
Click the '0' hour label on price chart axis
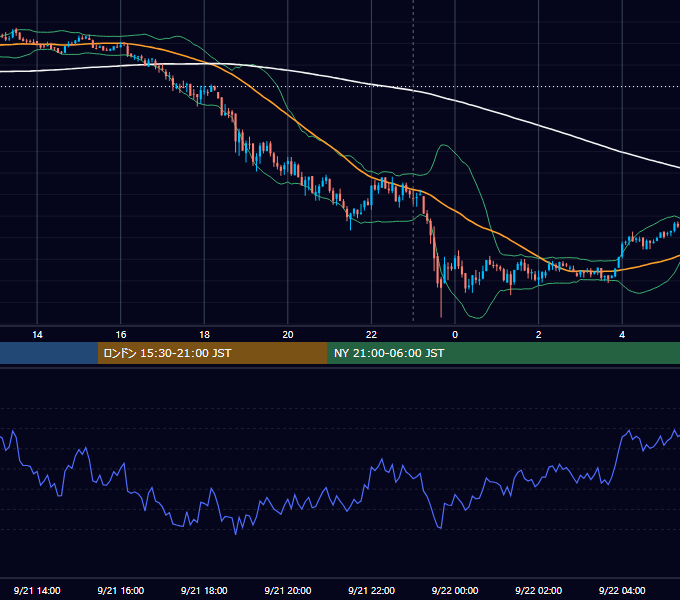(x=455, y=335)
